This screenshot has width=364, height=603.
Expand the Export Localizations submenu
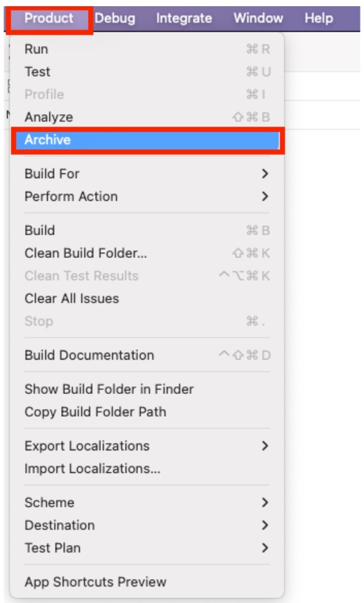tap(148, 446)
